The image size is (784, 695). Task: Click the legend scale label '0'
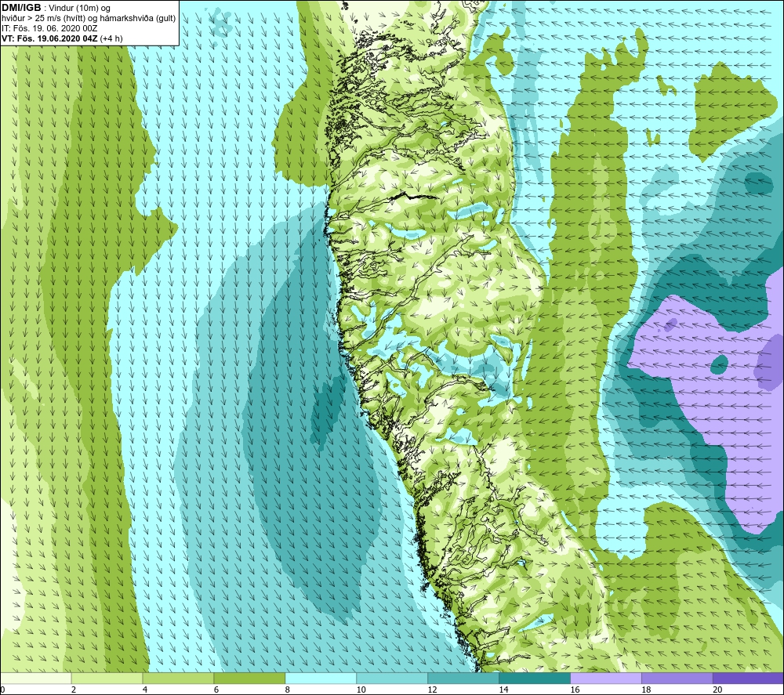3,690
